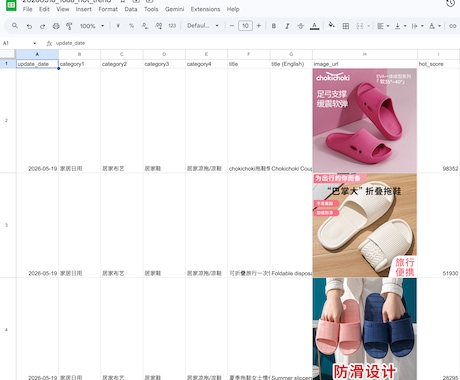Open the Format menu
The image size is (460, 380).
point(108,9)
